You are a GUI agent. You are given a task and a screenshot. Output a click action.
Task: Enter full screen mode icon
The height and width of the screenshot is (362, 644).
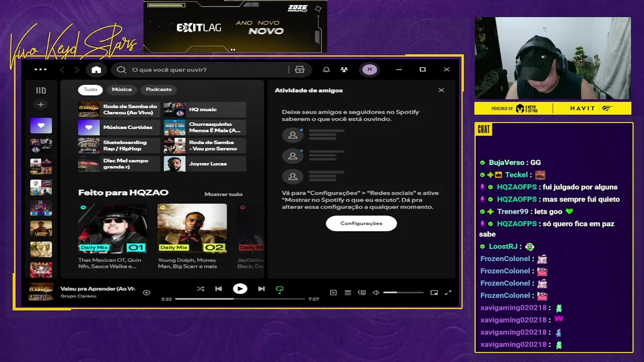[x=448, y=293]
